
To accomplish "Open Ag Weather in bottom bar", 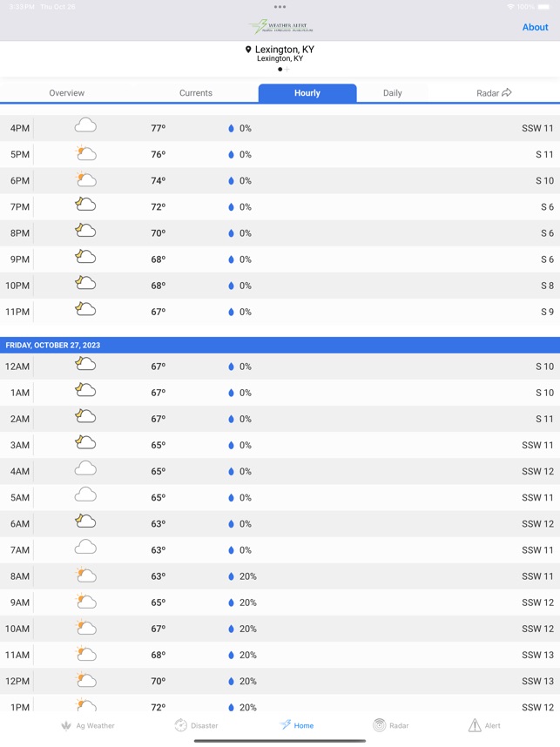I will coord(88,725).
